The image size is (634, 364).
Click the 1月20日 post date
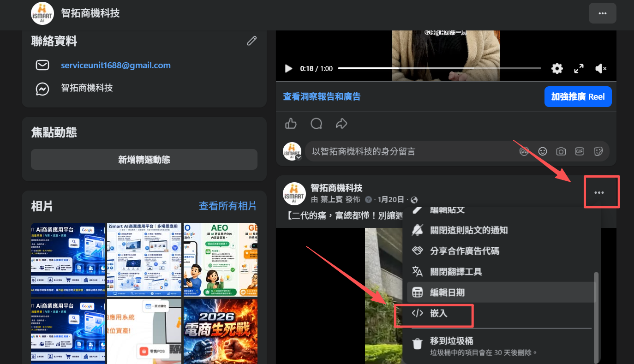391,200
